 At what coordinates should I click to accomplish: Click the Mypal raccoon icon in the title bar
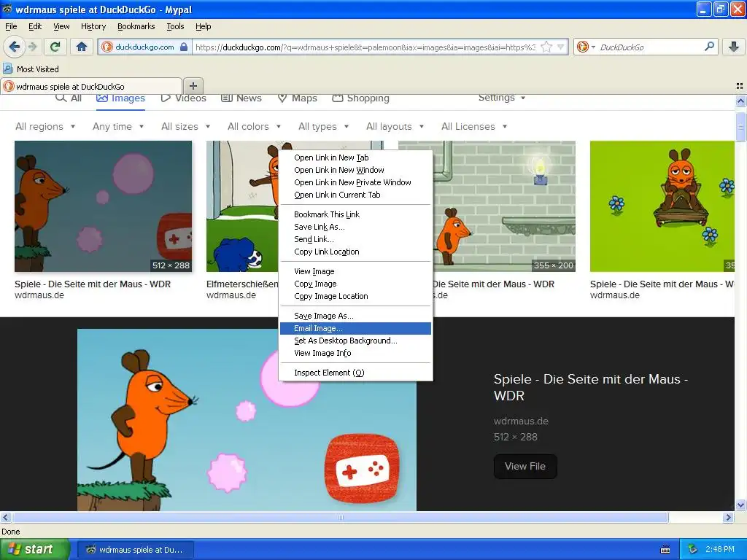click(x=7, y=9)
